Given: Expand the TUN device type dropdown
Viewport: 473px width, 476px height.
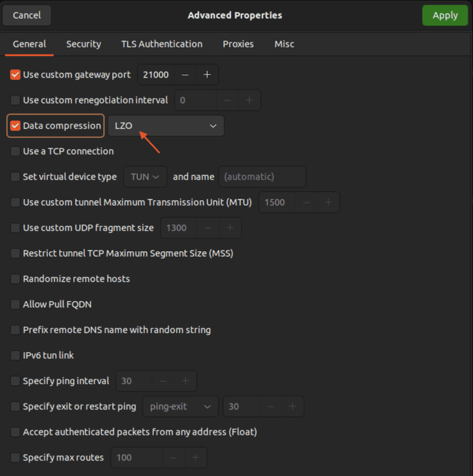Looking at the screenshot, I should click(145, 177).
